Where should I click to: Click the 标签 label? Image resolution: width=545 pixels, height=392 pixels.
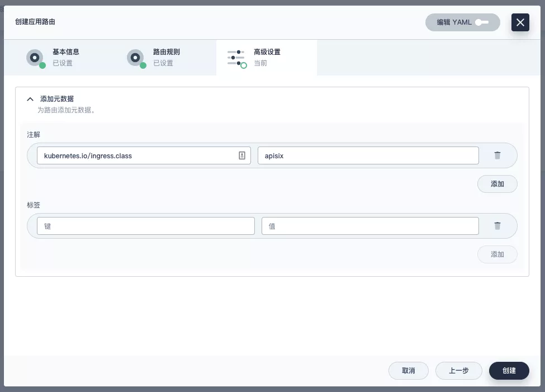(34, 205)
